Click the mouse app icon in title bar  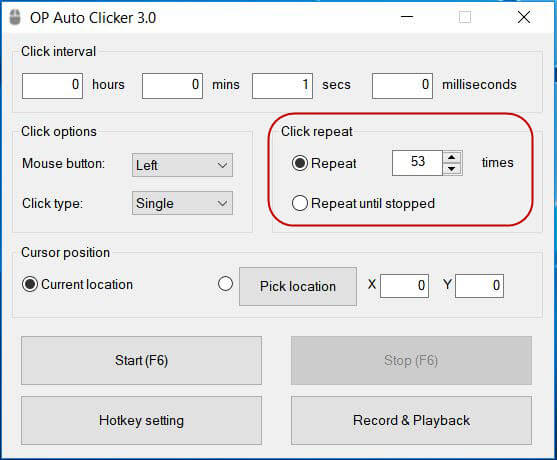click(x=15, y=18)
